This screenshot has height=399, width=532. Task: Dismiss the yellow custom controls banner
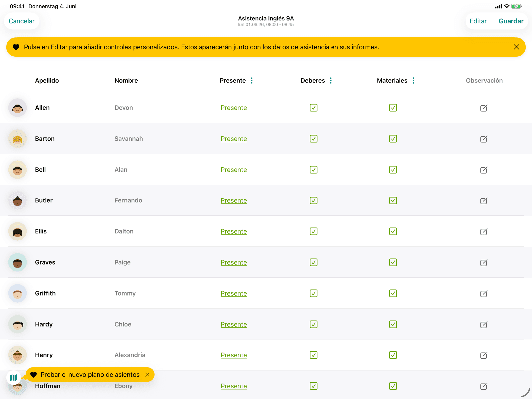click(x=516, y=47)
